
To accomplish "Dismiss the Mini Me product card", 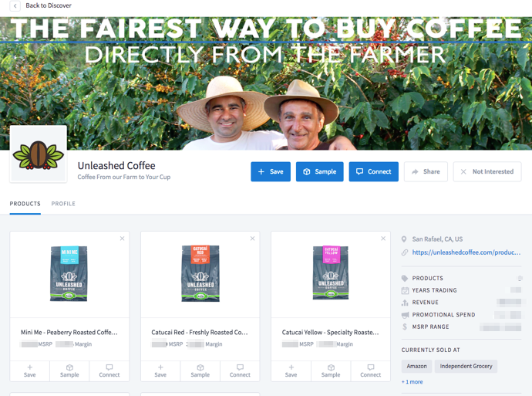I will click(122, 239).
